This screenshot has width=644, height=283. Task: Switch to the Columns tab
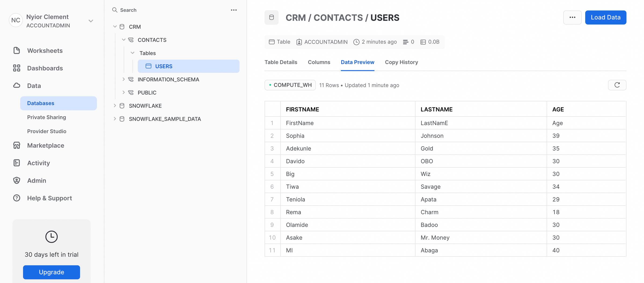[319, 62]
